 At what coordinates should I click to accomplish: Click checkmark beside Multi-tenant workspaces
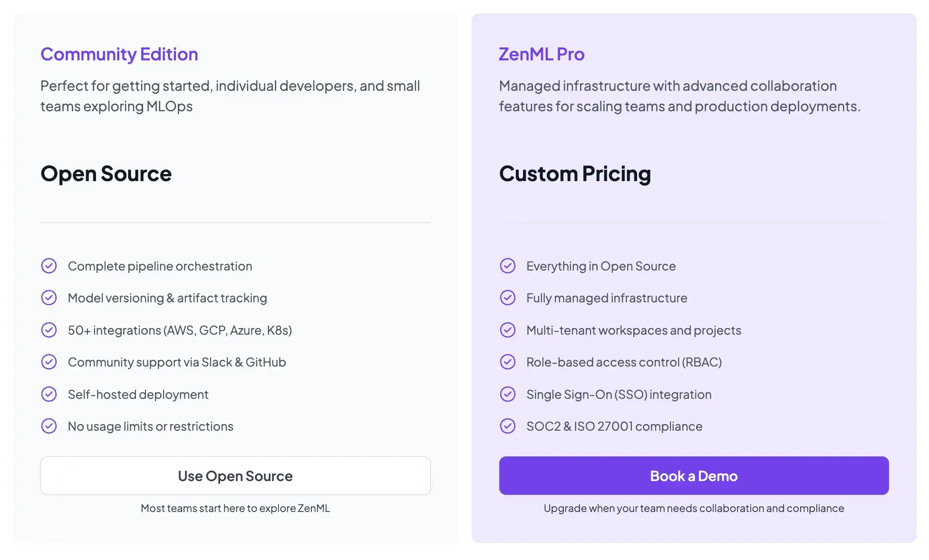(508, 330)
